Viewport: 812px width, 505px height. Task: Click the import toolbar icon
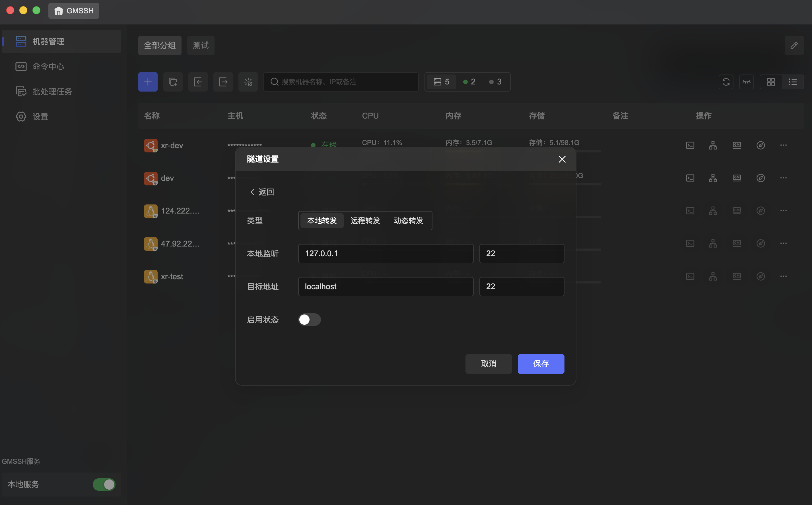coord(198,82)
